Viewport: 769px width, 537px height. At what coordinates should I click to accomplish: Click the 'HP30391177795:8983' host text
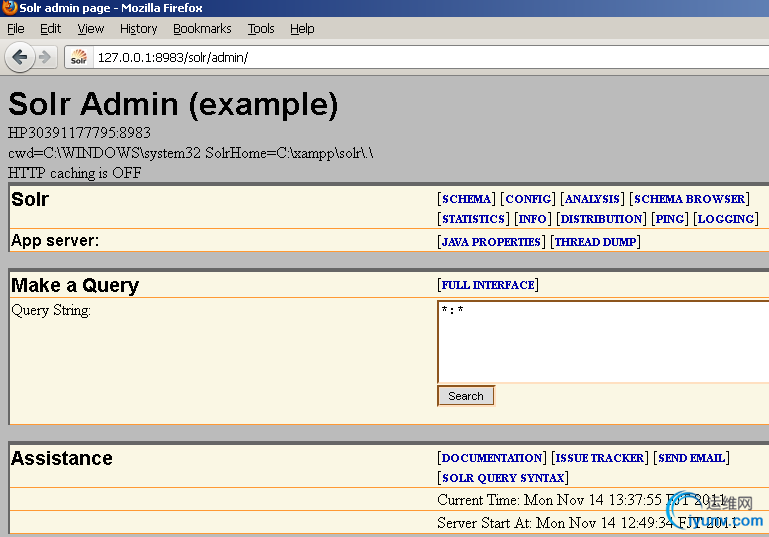tap(79, 133)
